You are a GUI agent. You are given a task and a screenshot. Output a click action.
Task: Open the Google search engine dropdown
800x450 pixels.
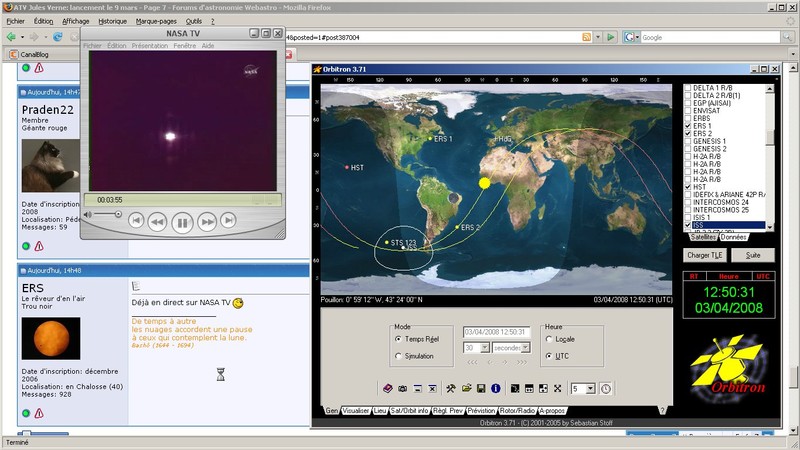pyautogui.click(x=631, y=37)
